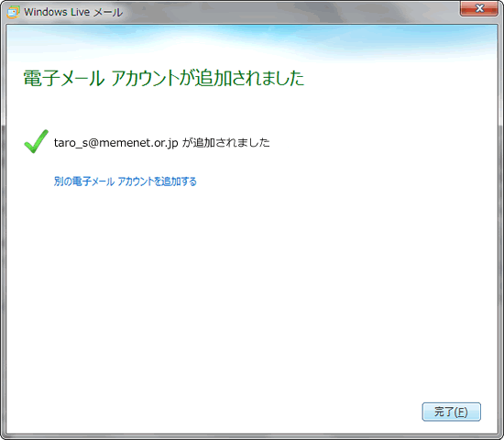The image size is (504, 440).
Task: Select the が追加されました text after the email address
Action: 226,142
